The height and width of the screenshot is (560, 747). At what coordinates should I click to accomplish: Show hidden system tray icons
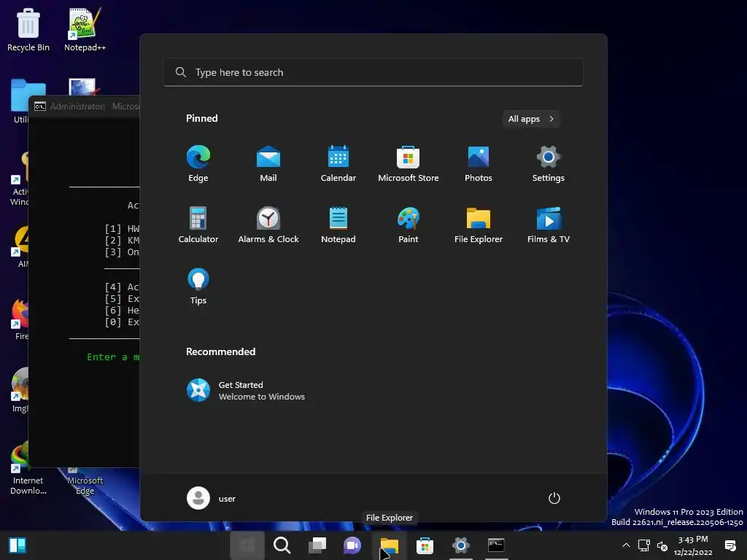pyautogui.click(x=626, y=545)
